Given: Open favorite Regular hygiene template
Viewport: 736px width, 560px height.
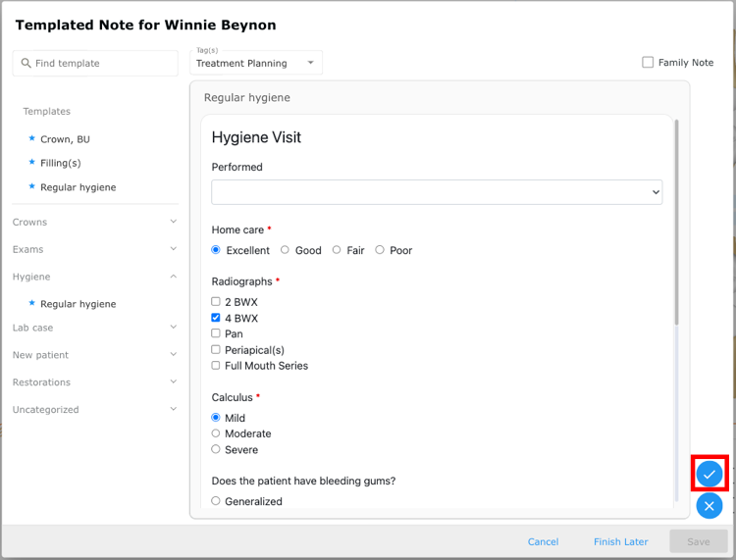Looking at the screenshot, I should point(78,187).
